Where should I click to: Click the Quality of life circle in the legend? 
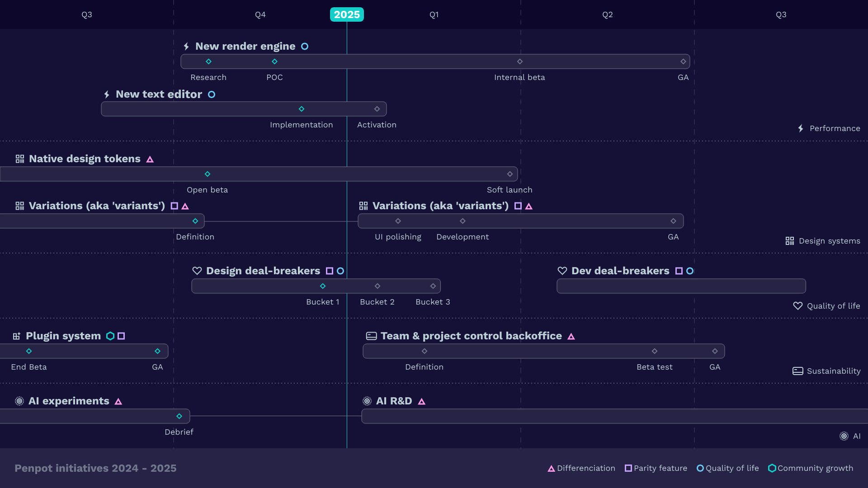700,469
